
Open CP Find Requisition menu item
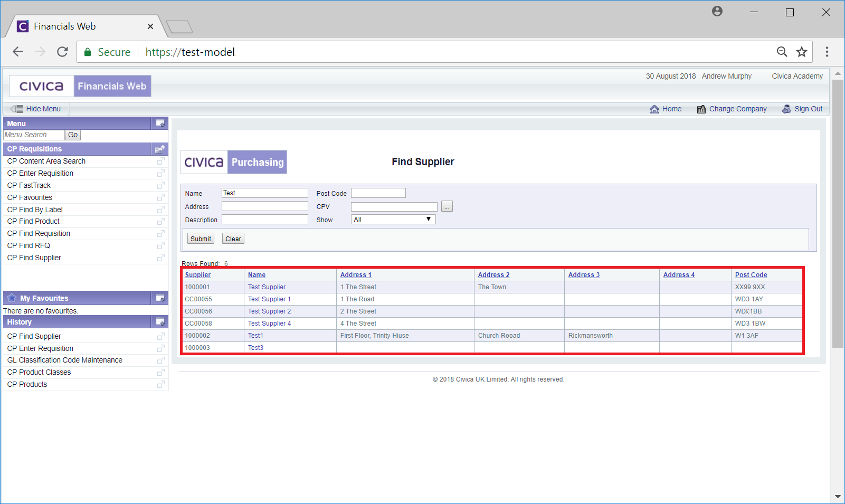tap(39, 233)
